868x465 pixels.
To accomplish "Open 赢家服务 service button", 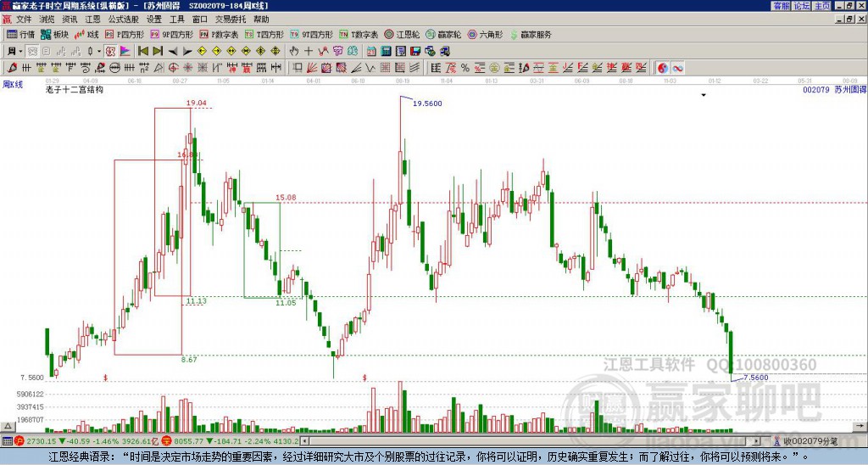I will [x=531, y=34].
